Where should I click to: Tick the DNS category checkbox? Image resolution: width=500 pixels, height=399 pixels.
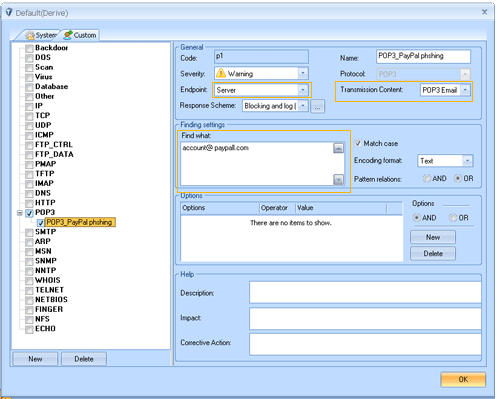(29, 193)
